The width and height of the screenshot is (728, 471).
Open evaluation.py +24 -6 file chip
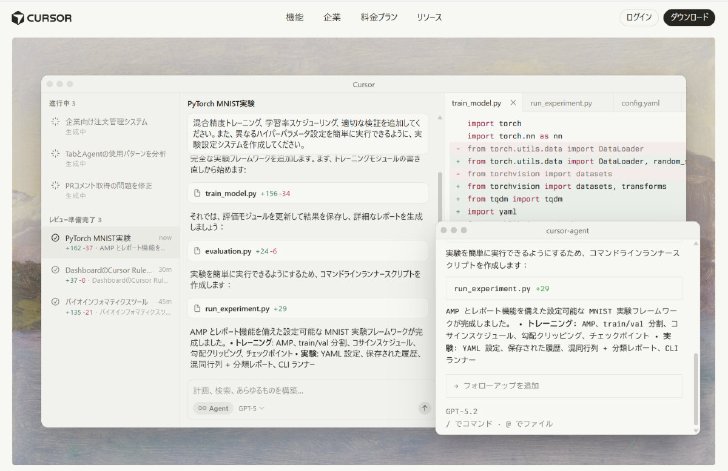tap(307, 251)
